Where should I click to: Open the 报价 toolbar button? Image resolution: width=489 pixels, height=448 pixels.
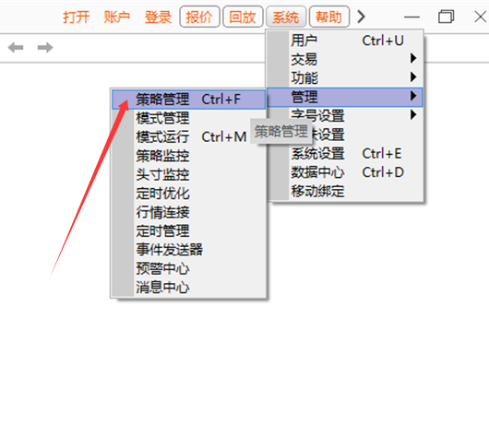[x=199, y=17]
